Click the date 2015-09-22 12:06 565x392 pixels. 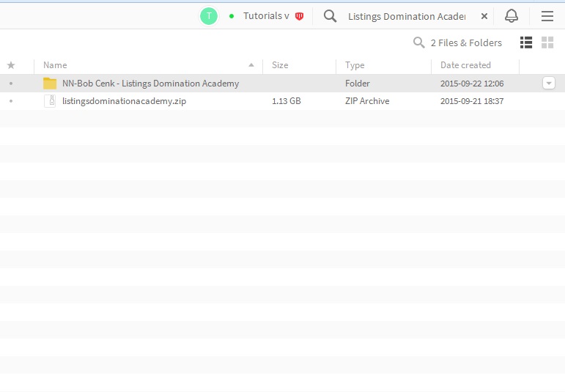pyautogui.click(x=472, y=84)
